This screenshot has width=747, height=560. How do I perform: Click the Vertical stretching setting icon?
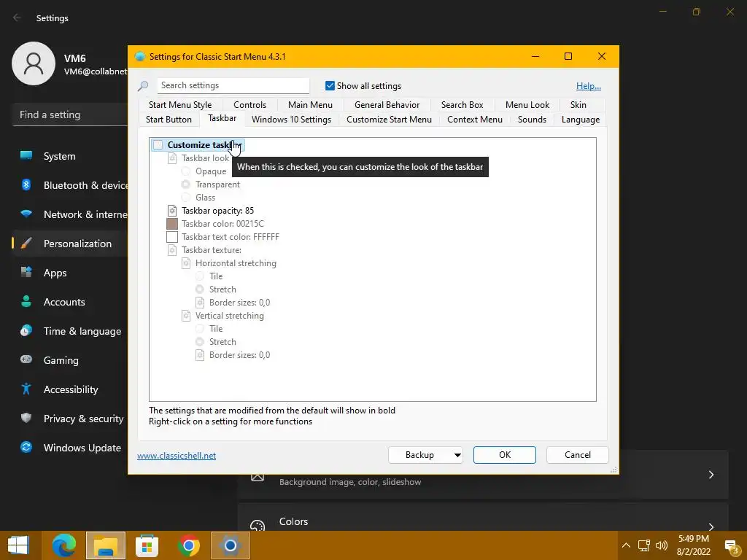pos(186,316)
